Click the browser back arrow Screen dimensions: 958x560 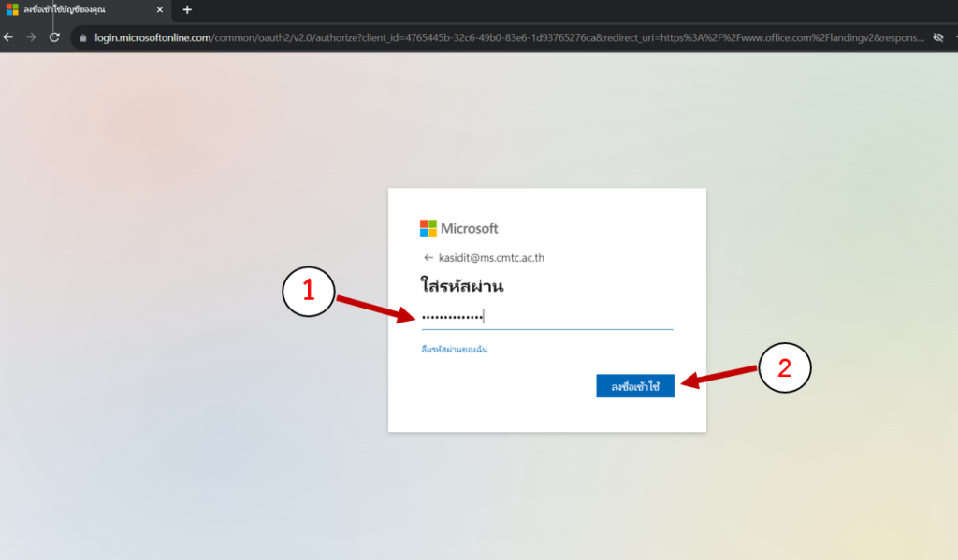[x=8, y=37]
